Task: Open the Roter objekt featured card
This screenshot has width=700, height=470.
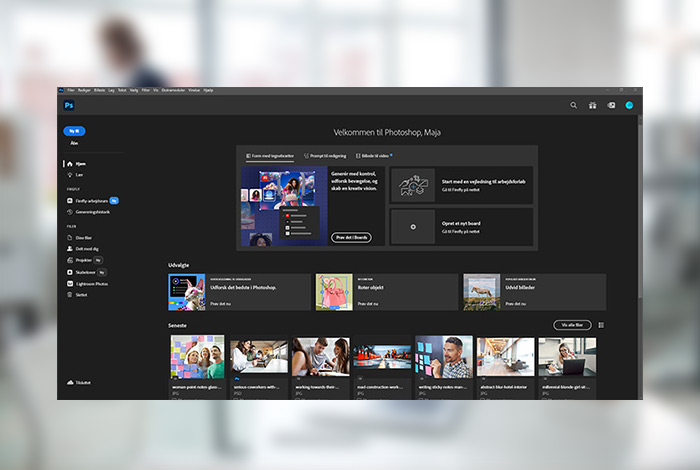Action: pyautogui.click(x=387, y=292)
